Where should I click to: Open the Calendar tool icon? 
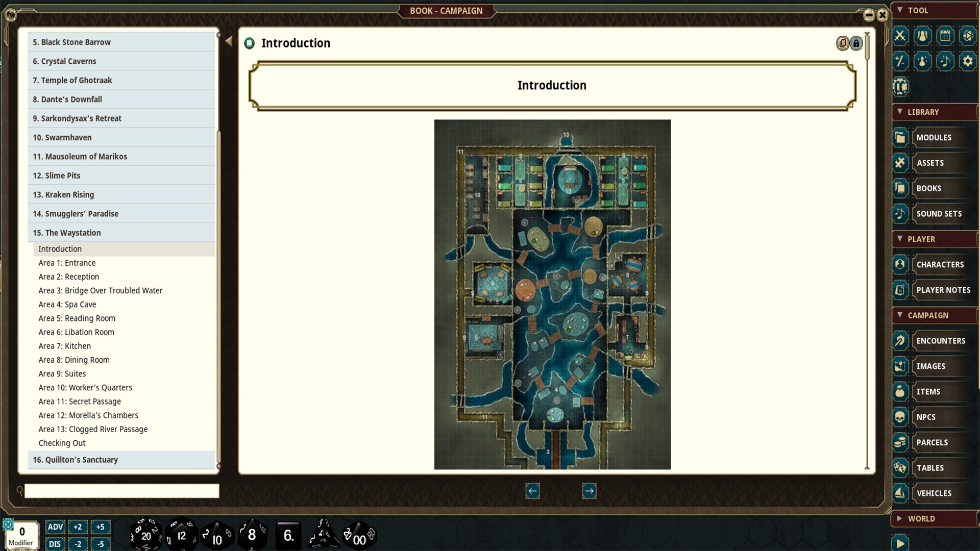point(945,36)
